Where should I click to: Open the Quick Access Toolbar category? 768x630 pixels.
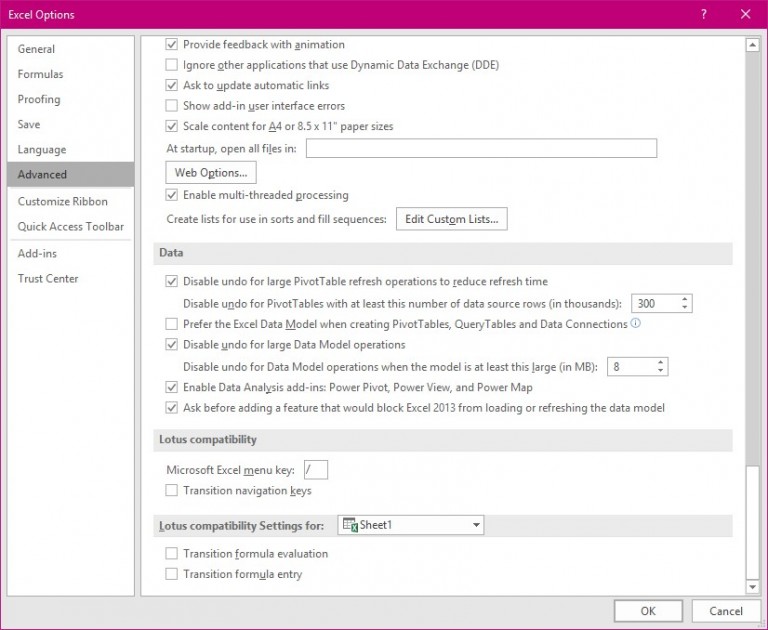[71, 226]
